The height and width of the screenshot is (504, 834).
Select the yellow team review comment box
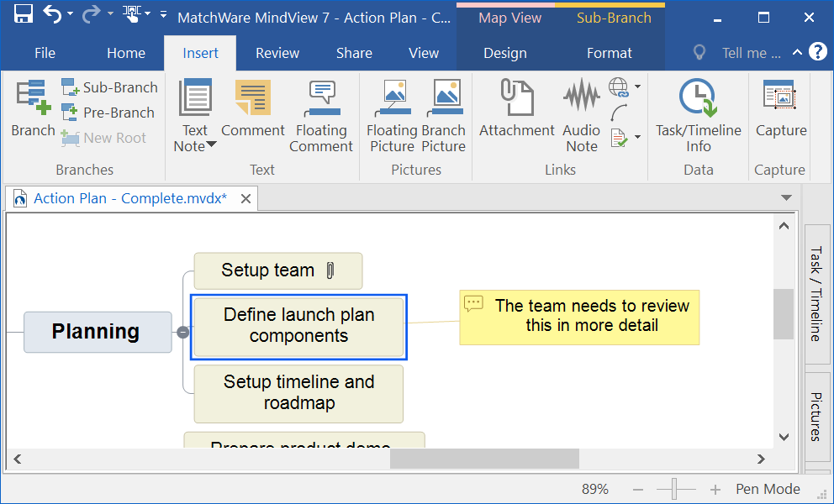tap(579, 318)
